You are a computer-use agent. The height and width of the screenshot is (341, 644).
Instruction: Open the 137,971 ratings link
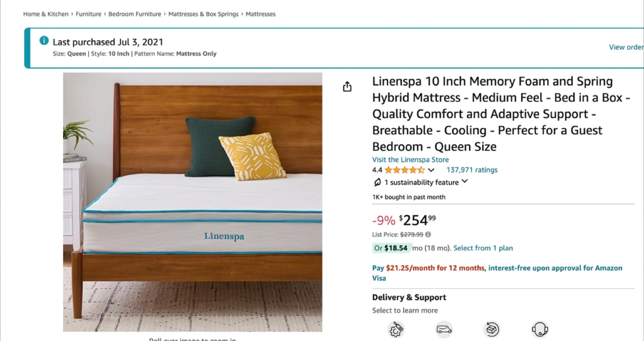pos(472,170)
